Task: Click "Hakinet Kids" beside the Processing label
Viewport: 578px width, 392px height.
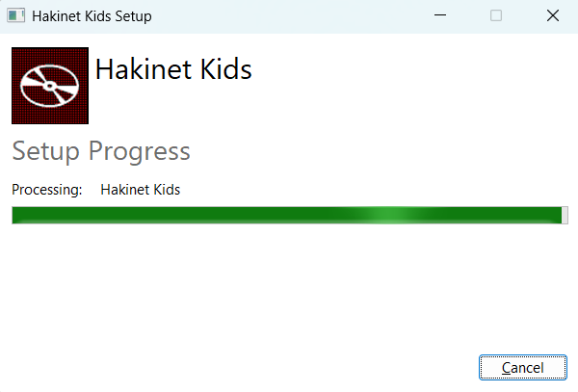Action: (141, 190)
